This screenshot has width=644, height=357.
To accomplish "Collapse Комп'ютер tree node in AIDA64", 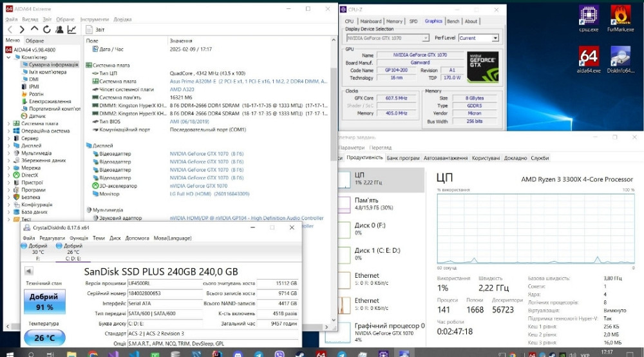I will pyautogui.click(x=8, y=57).
